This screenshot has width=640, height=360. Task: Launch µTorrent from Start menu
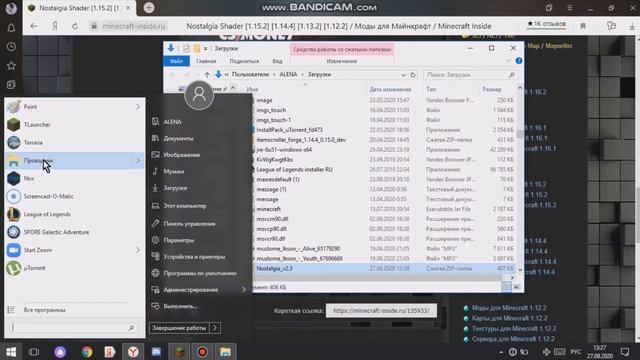pos(34,268)
